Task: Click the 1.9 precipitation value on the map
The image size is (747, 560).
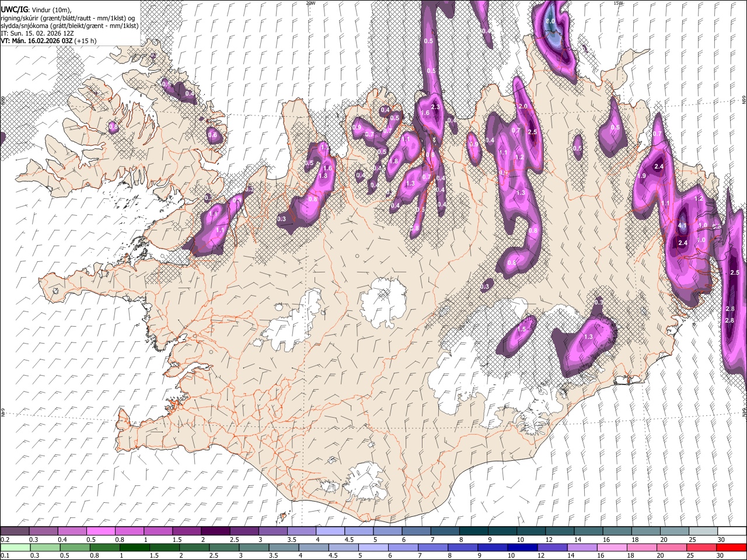Action: coord(641,176)
